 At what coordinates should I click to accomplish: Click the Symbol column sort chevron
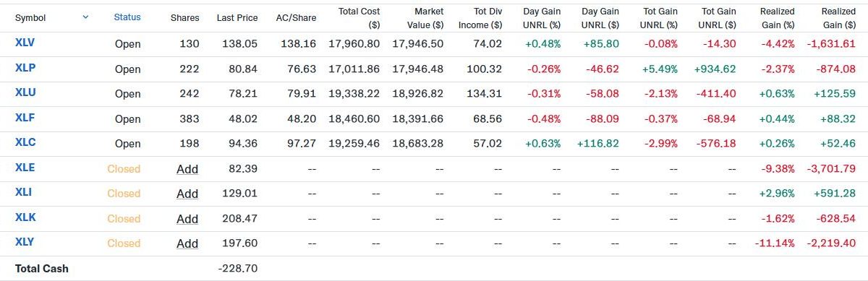[86, 17]
